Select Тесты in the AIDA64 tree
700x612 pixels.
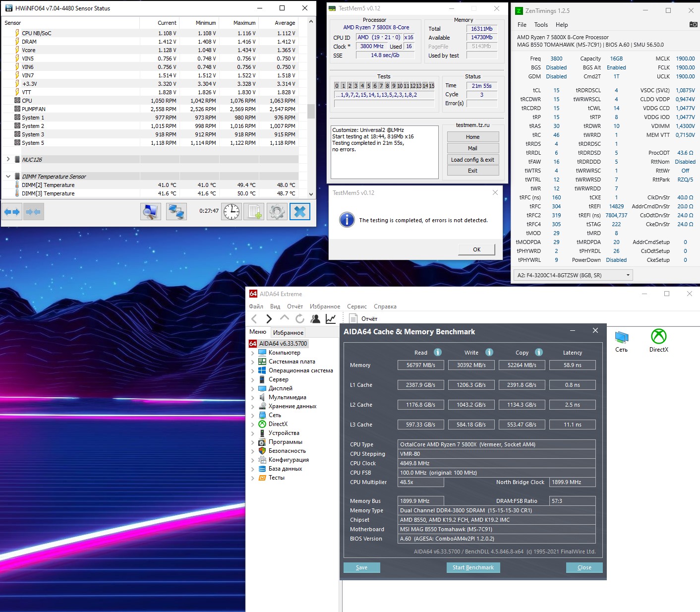276,478
